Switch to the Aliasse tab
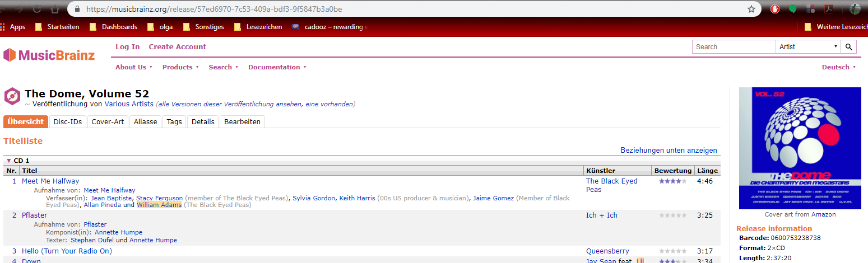 (x=146, y=121)
